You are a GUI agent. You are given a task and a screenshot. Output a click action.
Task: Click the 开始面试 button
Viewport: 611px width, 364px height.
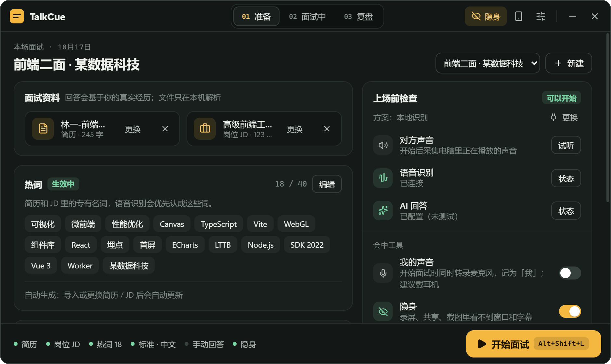pyautogui.click(x=533, y=344)
